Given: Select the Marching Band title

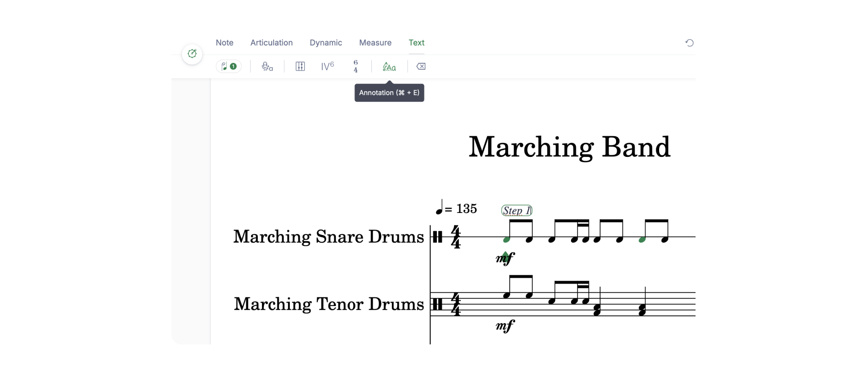Looking at the screenshot, I should coord(569,147).
